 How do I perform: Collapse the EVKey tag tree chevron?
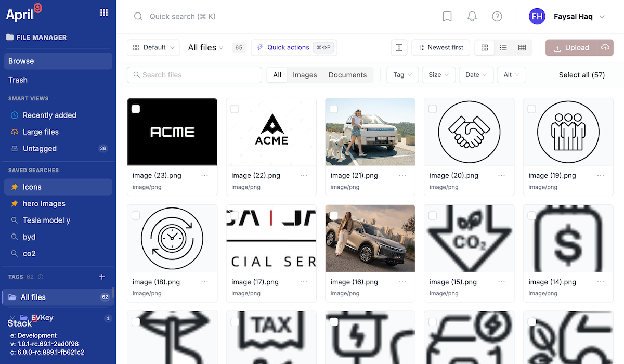tap(12, 318)
